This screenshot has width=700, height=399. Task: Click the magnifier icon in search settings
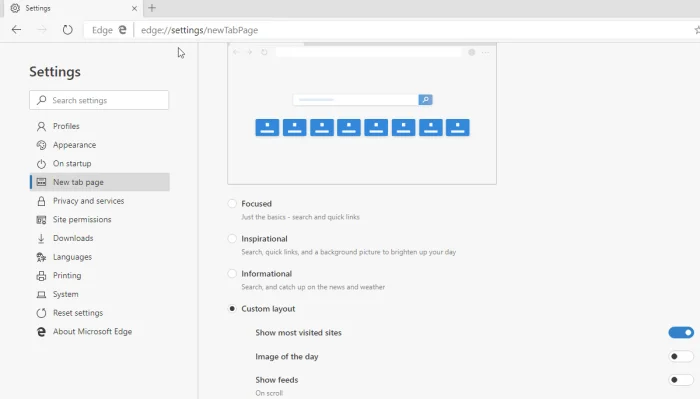click(42, 100)
